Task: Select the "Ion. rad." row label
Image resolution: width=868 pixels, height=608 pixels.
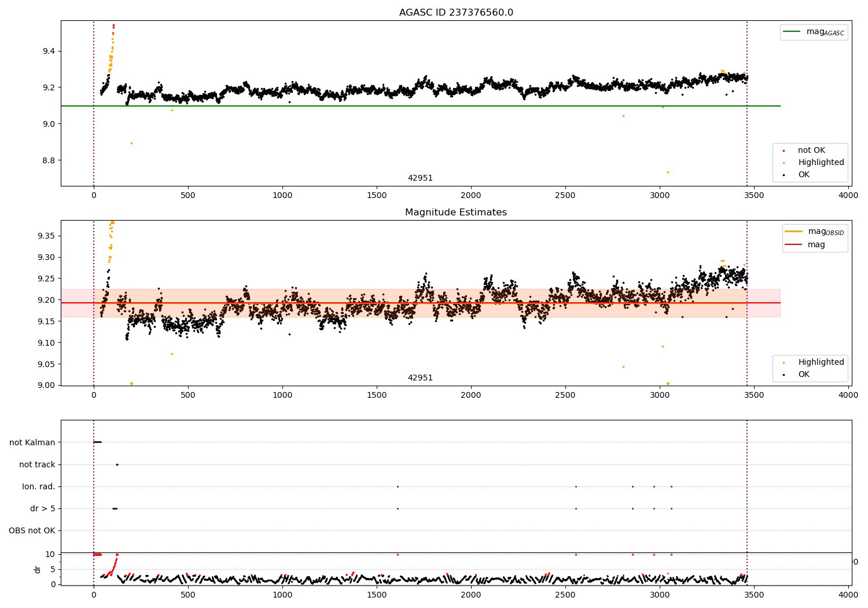Action: coord(39,486)
